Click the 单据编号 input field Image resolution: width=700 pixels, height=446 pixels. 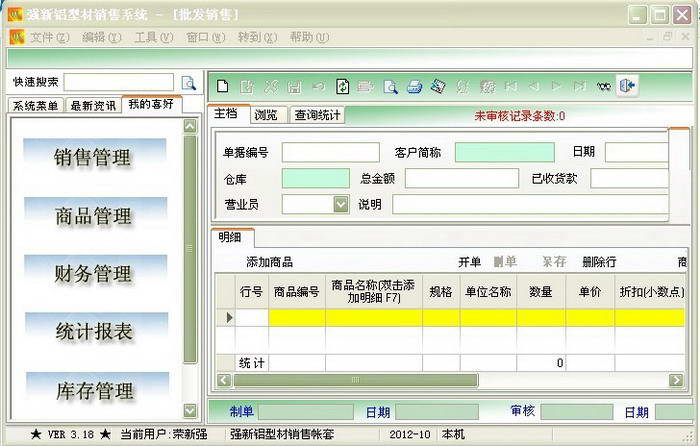pos(331,152)
